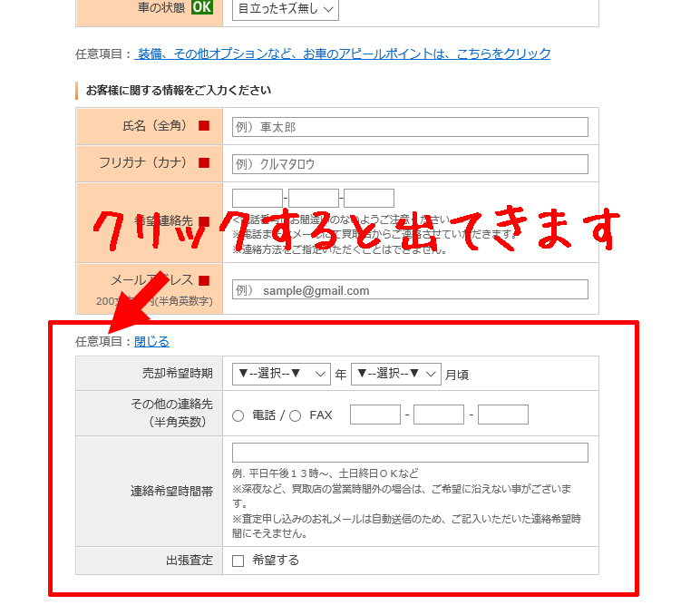Open the 車の状態 dropdown showing 目立ったキズ無し
This screenshot has width=700, height=605.
pyautogui.click(x=286, y=9)
